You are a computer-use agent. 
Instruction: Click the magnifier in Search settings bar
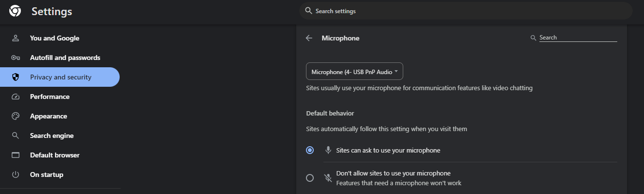[308, 11]
